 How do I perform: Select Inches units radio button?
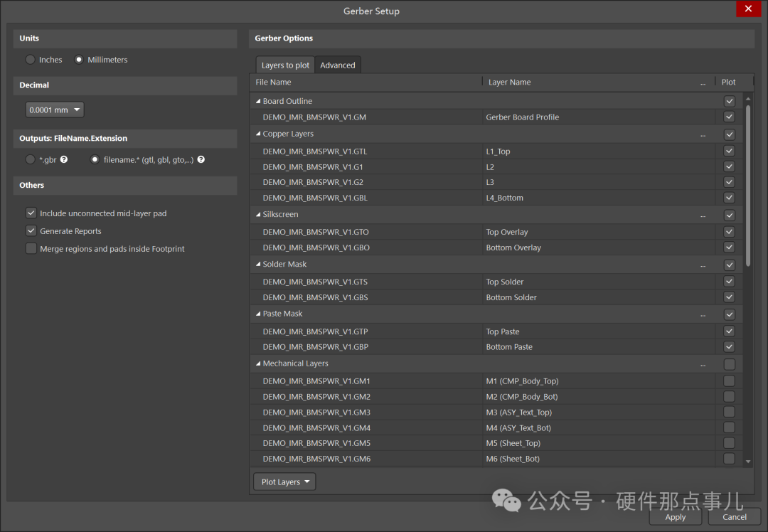(31, 59)
